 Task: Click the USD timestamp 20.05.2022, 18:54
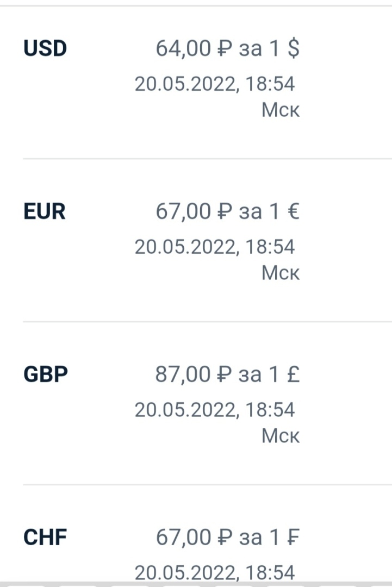[215, 84]
